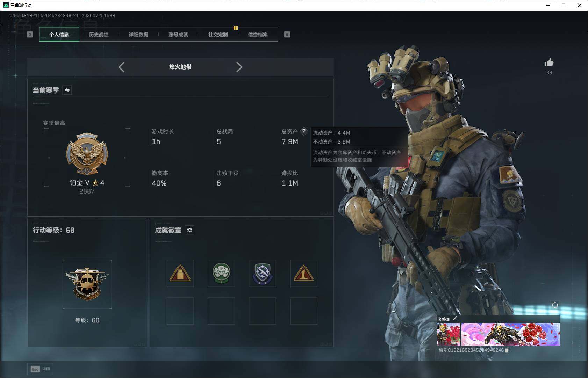Screen dimensions: 588x378
Task: Click the season swap icon beside 当前赛季
Action: pyautogui.click(x=67, y=90)
